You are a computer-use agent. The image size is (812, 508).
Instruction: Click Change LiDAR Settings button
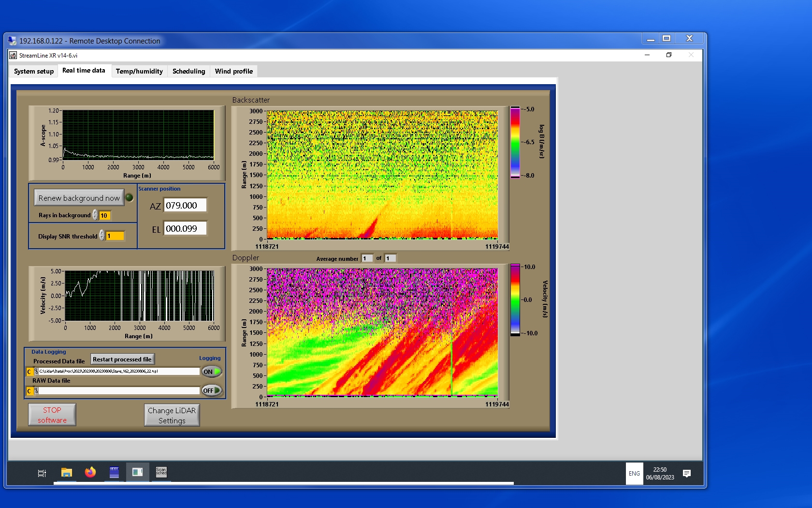pyautogui.click(x=172, y=415)
